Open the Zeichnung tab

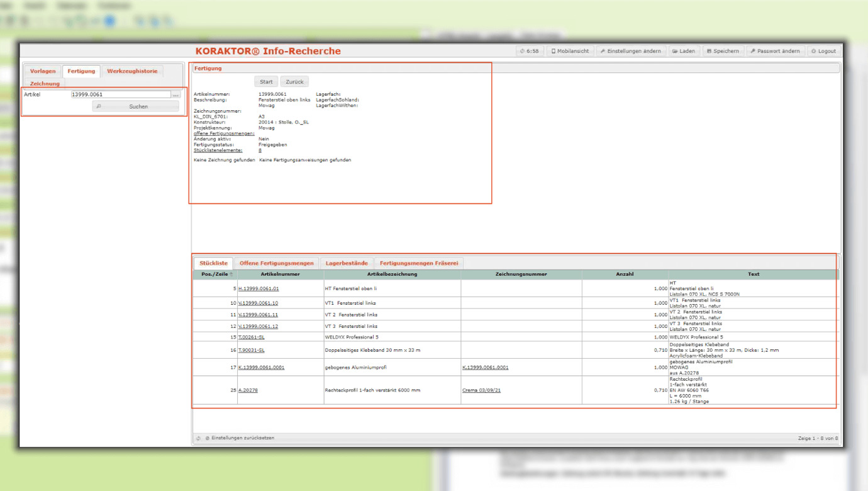click(45, 84)
